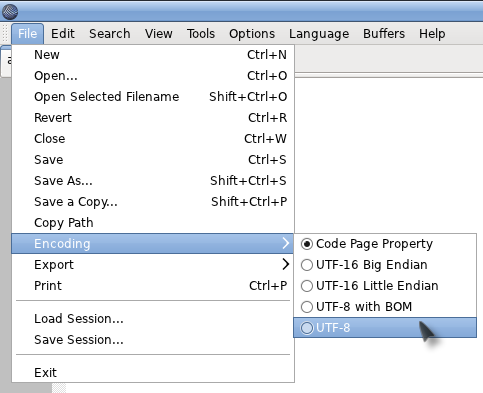The height and width of the screenshot is (393, 483).
Task: Choose Save in the File menu
Action: (153, 160)
